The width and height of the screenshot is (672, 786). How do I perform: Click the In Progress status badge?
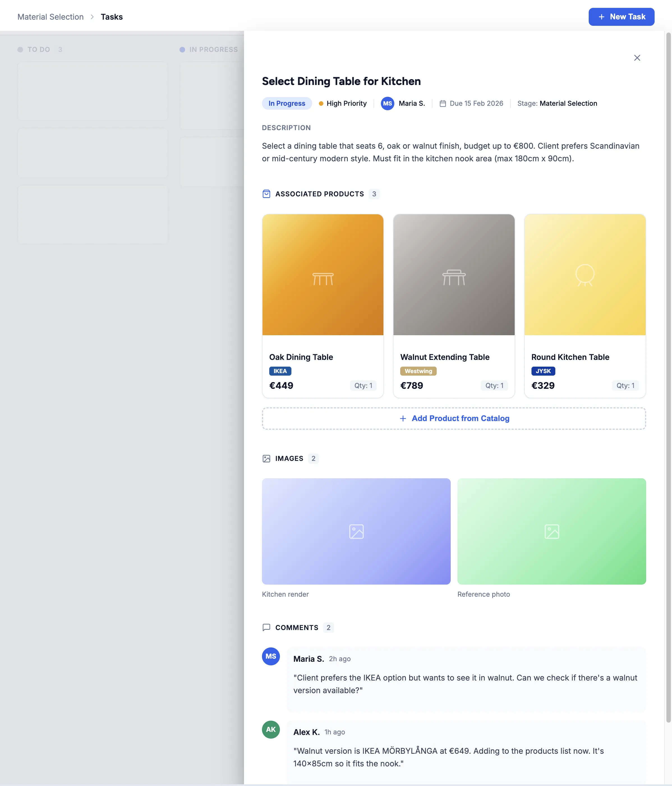coord(287,104)
